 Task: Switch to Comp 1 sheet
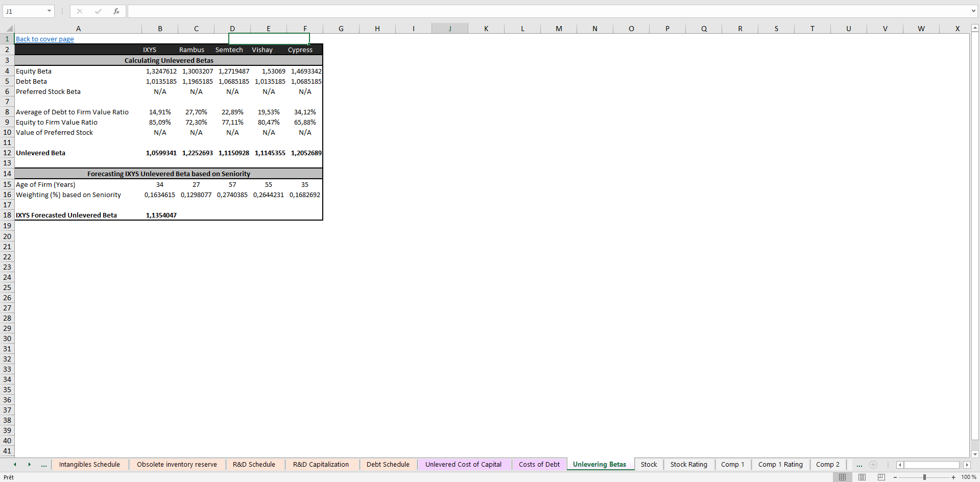coord(733,465)
